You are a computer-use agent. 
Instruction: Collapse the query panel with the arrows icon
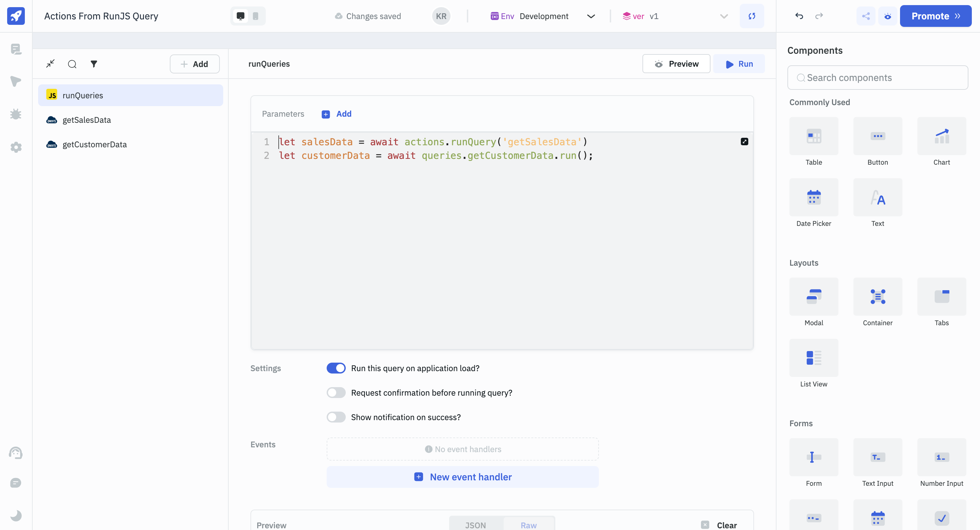click(50, 64)
